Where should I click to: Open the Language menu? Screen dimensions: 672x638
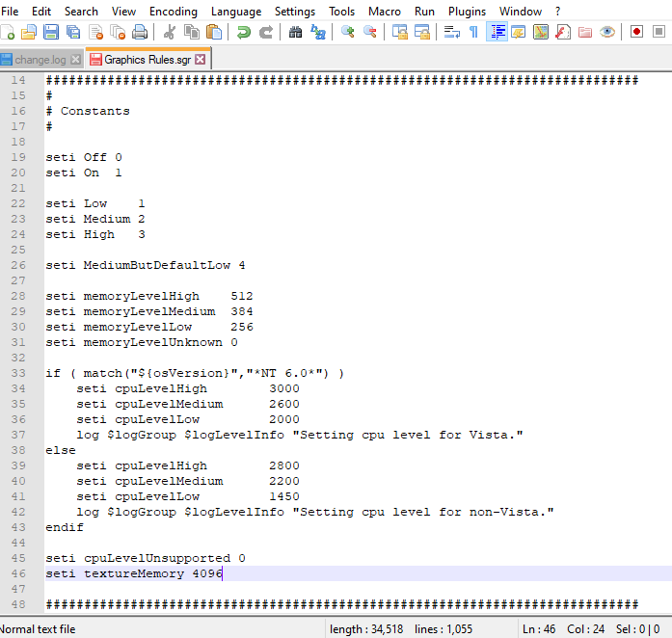click(236, 11)
